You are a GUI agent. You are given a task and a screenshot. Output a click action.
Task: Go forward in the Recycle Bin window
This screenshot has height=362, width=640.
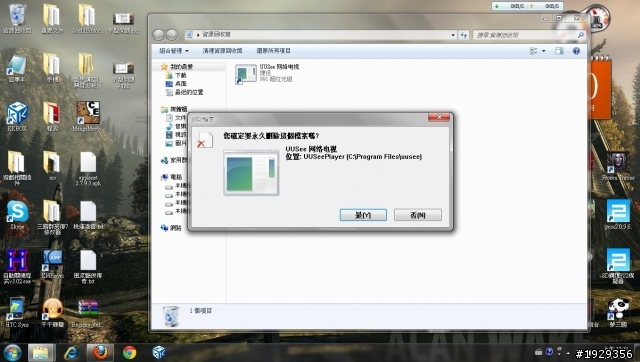tap(172, 35)
